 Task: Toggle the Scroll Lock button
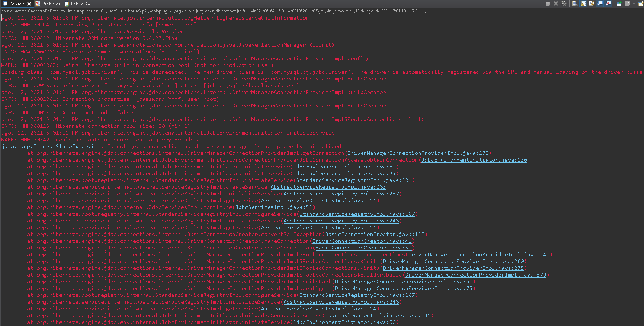click(583, 4)
